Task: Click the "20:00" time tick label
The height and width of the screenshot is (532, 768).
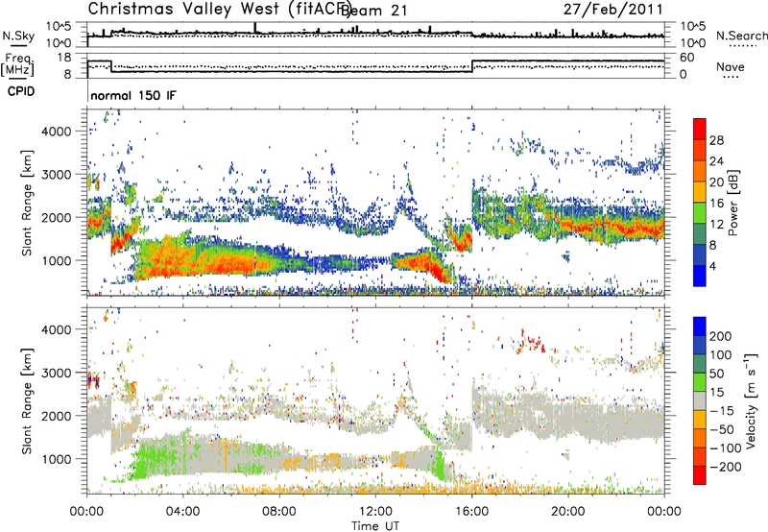Action: 567,512
